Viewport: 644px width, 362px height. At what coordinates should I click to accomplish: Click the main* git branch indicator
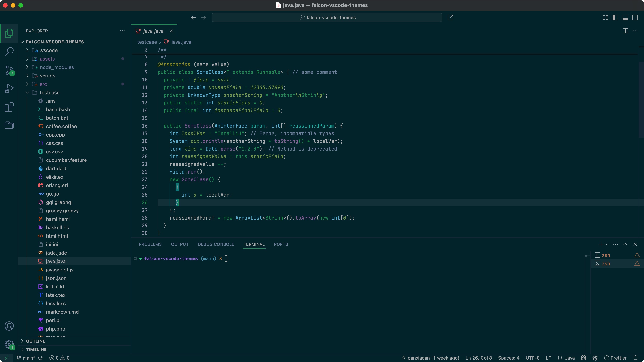click(26, 358)
